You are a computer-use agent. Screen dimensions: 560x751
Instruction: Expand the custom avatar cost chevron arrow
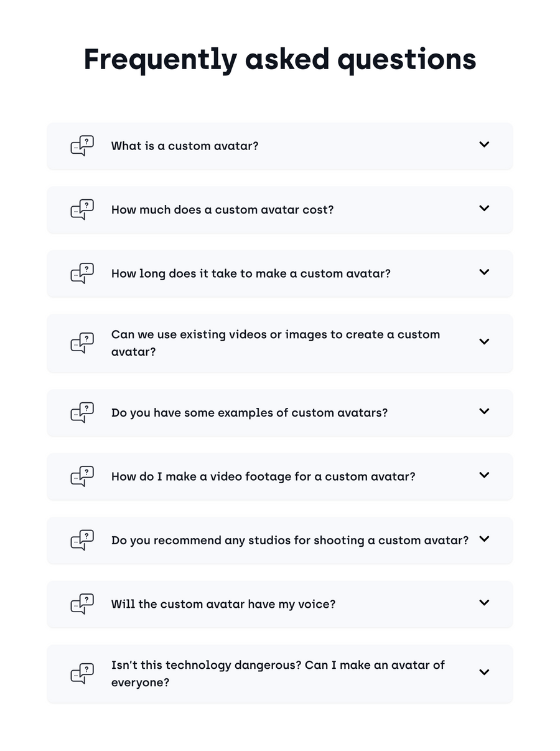coord(484,208)
